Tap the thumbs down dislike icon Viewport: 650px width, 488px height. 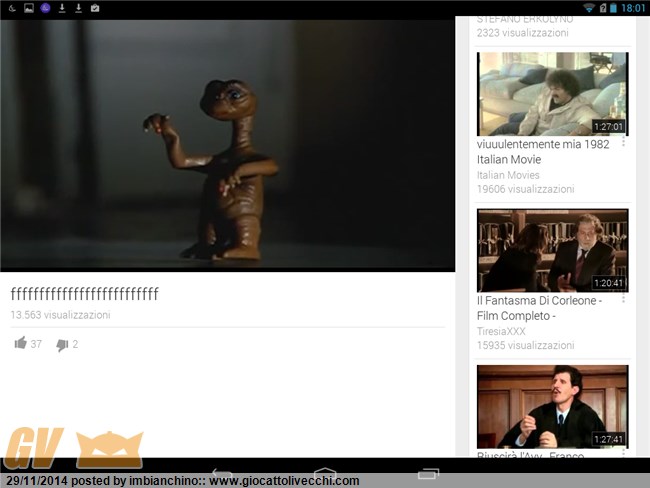(x=62, y=345)
